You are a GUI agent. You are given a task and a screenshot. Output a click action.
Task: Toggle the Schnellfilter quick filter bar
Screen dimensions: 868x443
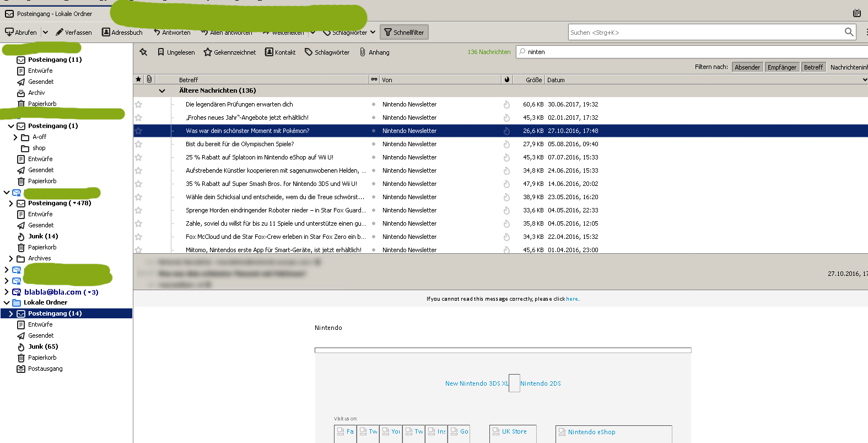[x=404, y=33]
